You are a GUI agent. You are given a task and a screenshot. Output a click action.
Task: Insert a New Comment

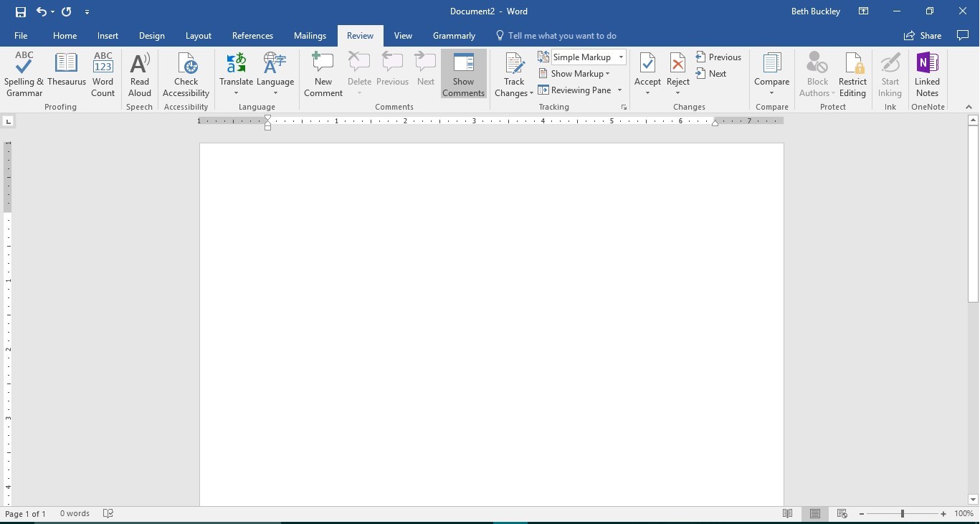coord(323,75)
